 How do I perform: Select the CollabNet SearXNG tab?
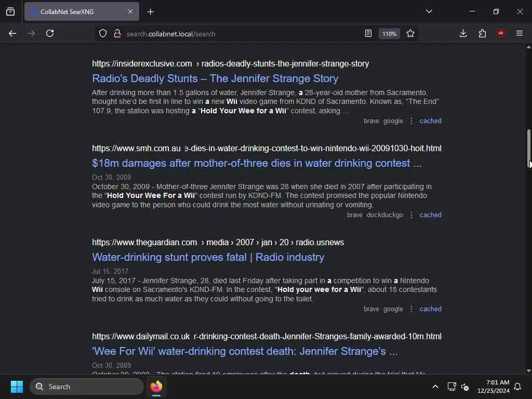(x=82, y=11)
